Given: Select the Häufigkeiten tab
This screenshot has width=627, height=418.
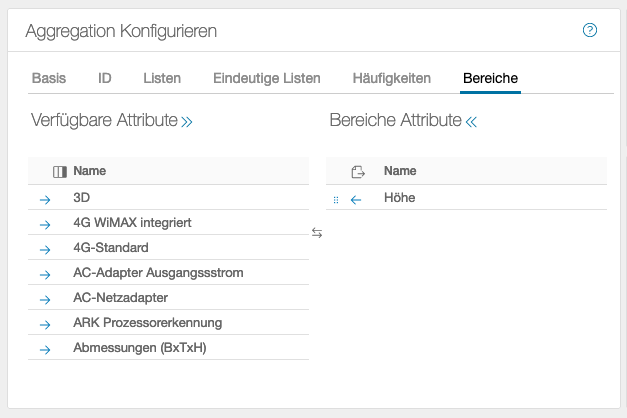Looking at the screenshot, I should pyautogui.click(x=392, y=77).
